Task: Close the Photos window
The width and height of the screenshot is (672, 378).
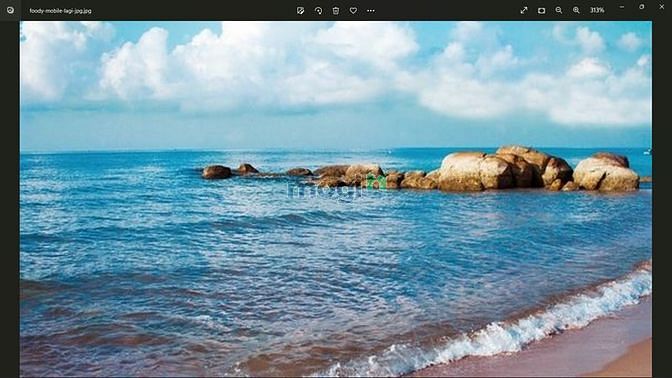Action: (x=662, y=7)
